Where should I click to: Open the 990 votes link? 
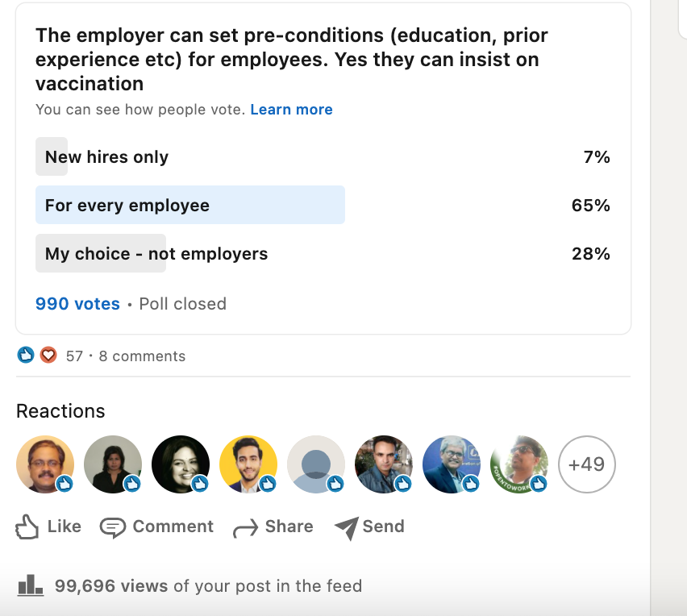pos(77,304)
